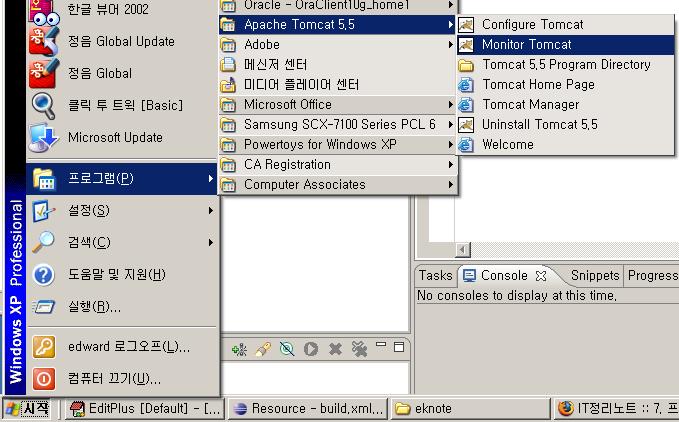Switch to EditPlus taskbar button

(x=145, y=409)
